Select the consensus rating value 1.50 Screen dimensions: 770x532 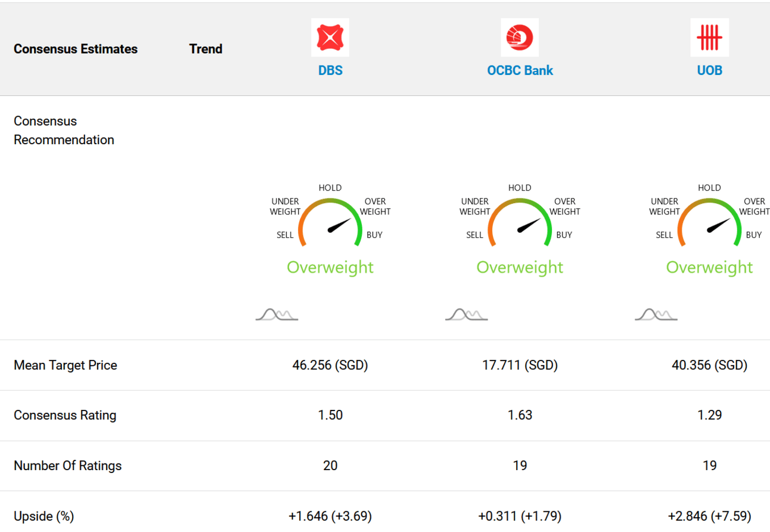coord(330,415)
